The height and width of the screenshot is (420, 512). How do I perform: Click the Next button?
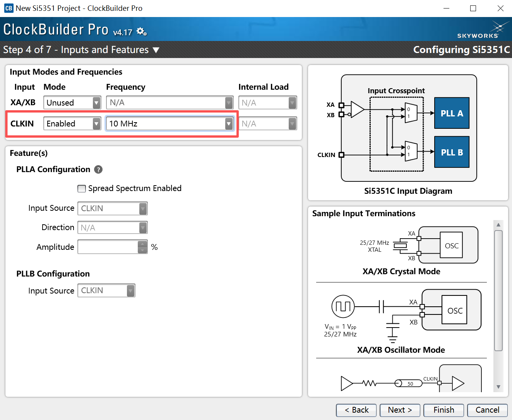400,410
